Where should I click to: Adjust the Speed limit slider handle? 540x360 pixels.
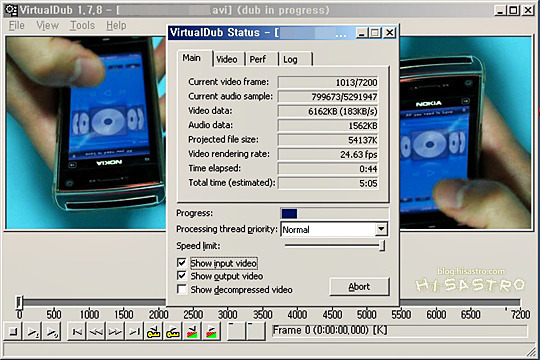382,246
